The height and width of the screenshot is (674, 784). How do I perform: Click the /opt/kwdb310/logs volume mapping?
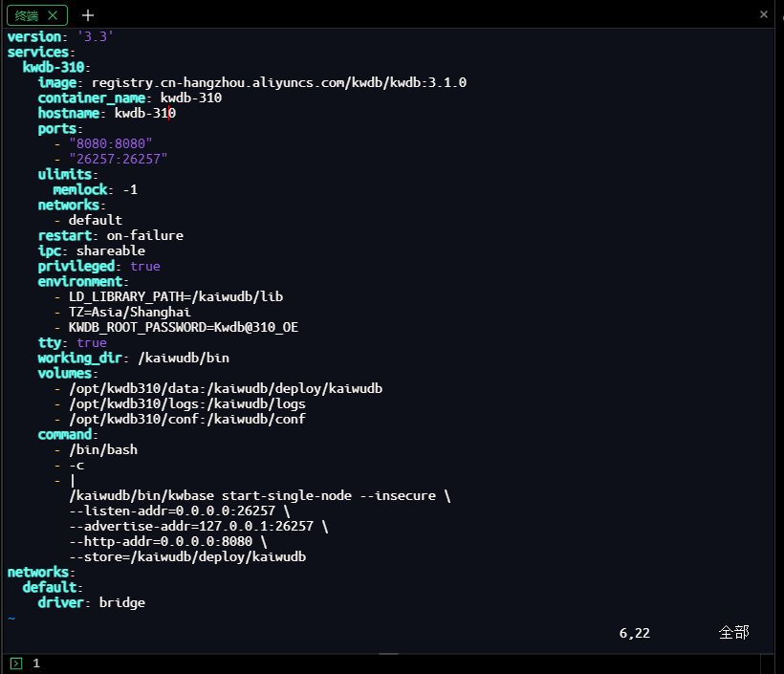(187, 404)
